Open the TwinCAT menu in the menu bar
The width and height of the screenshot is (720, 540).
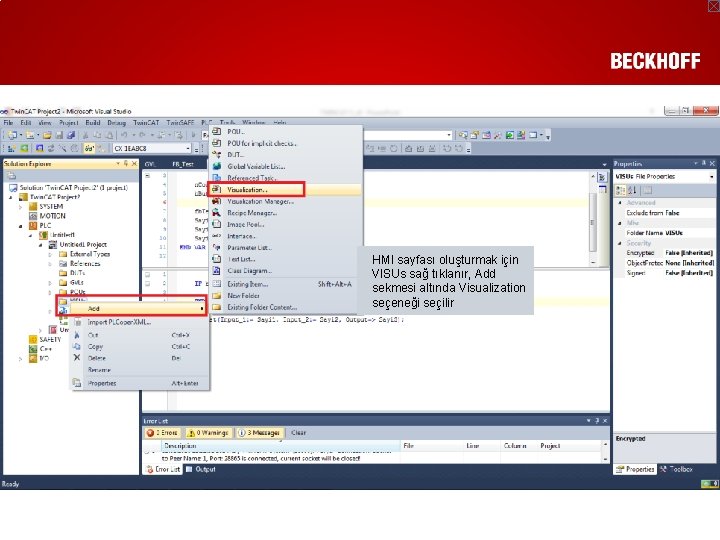coord(146,123)
